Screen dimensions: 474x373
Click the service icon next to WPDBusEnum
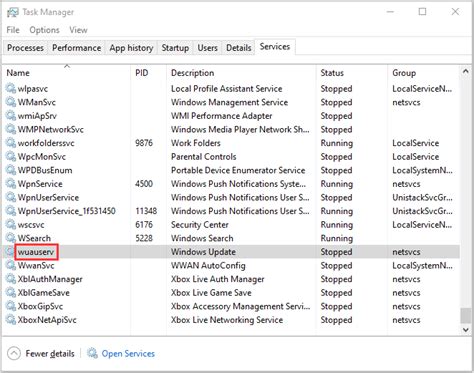coord(11,170)
